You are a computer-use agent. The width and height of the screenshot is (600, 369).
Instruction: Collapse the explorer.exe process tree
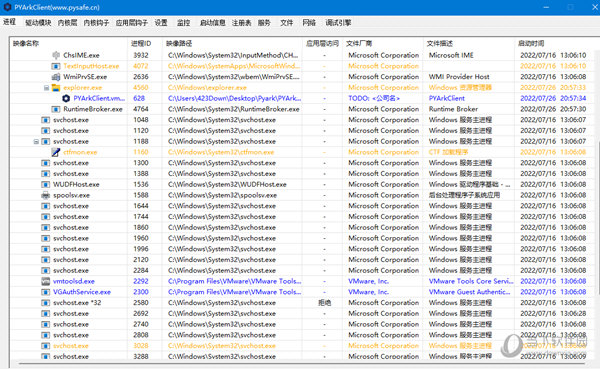[x=46, y=88]
